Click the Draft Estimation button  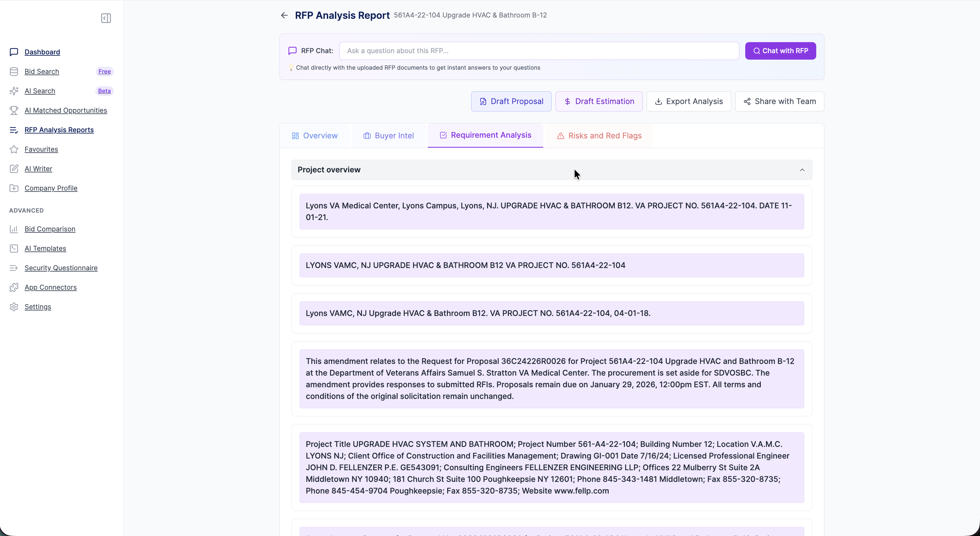pos(599,101)
